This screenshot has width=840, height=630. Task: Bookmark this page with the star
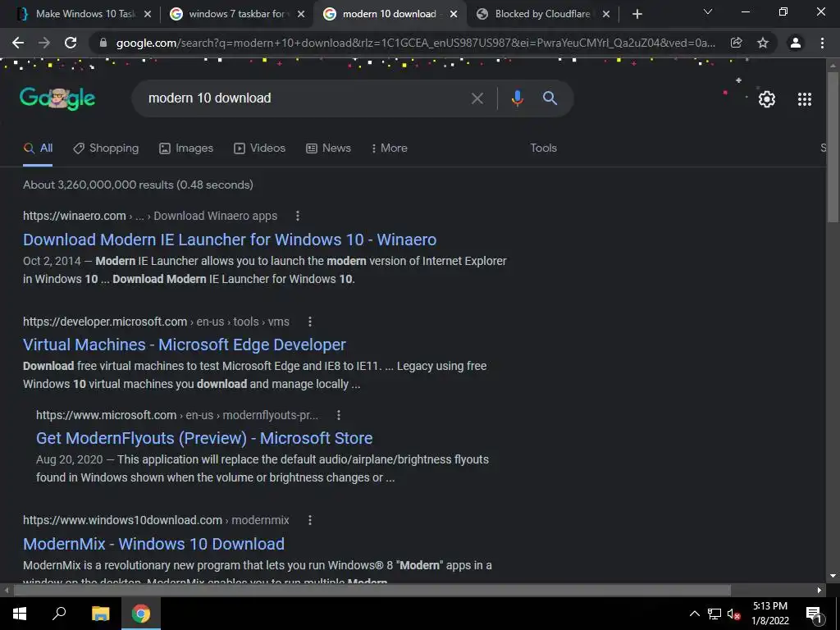point(763,43)
